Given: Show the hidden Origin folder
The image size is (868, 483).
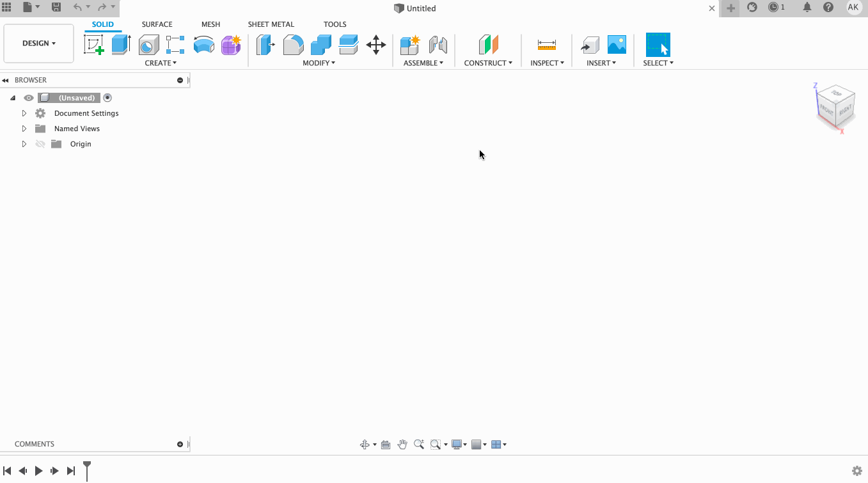Looking at the screenshot, I should 40,144.
